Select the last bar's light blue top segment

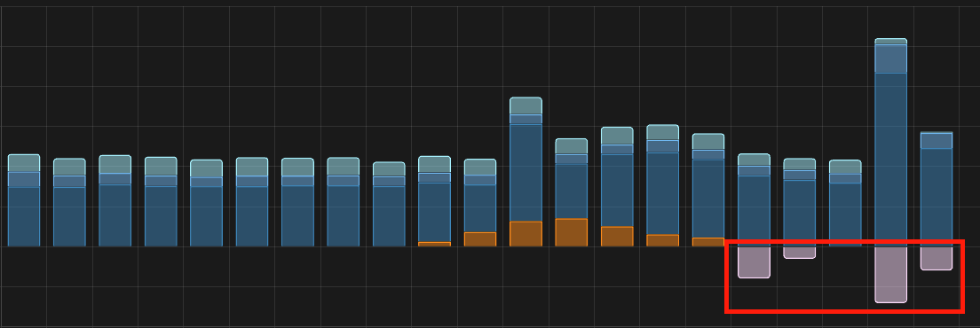(x=937, y=140)
